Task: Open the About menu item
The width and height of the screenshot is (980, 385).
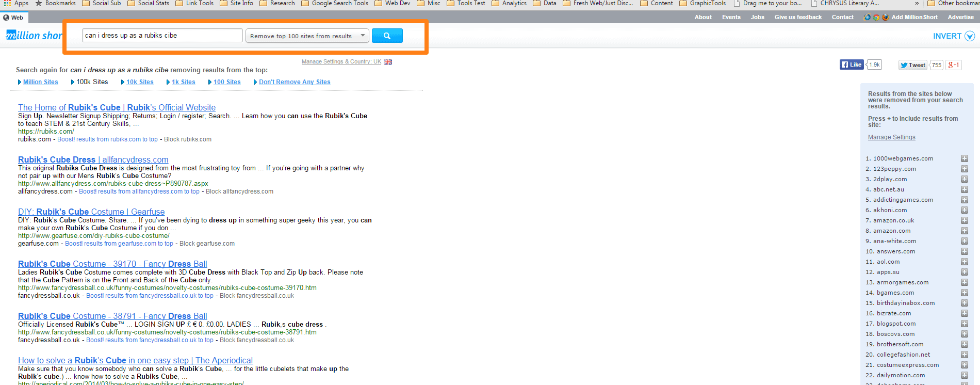Action: tap(703, 17)
